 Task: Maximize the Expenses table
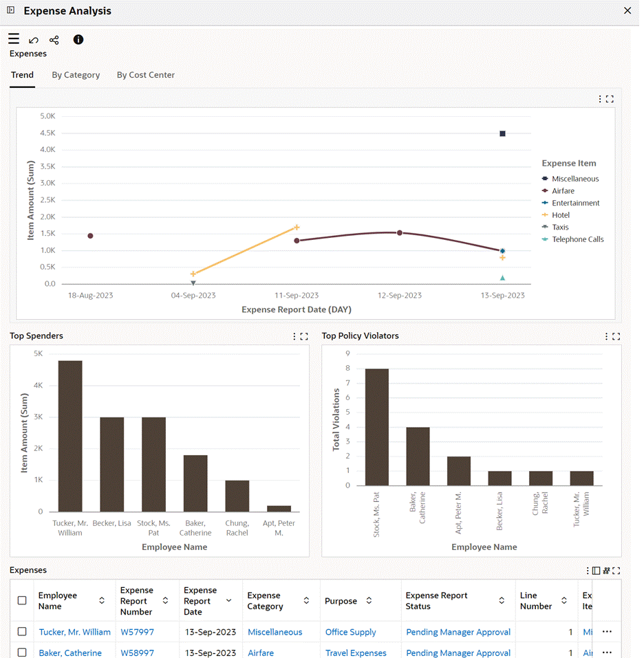click(616, 571)
